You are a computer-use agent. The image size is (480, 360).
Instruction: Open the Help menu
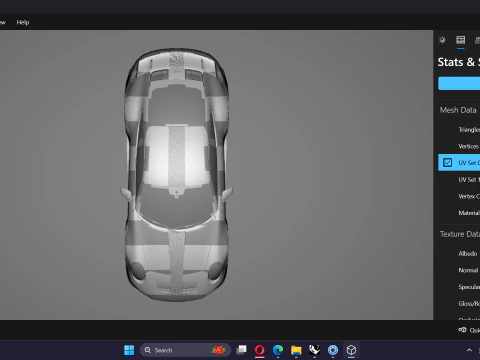23,22
